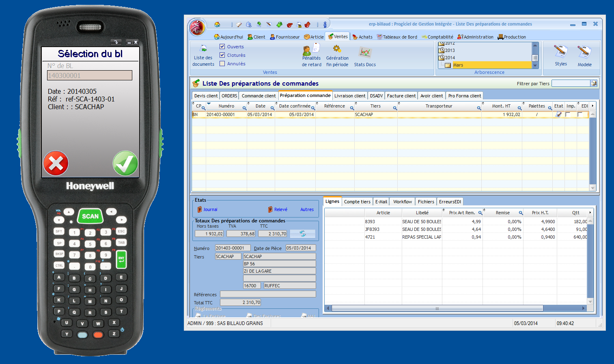Click the Prix Avt Rem. column search magnifier

480,213
